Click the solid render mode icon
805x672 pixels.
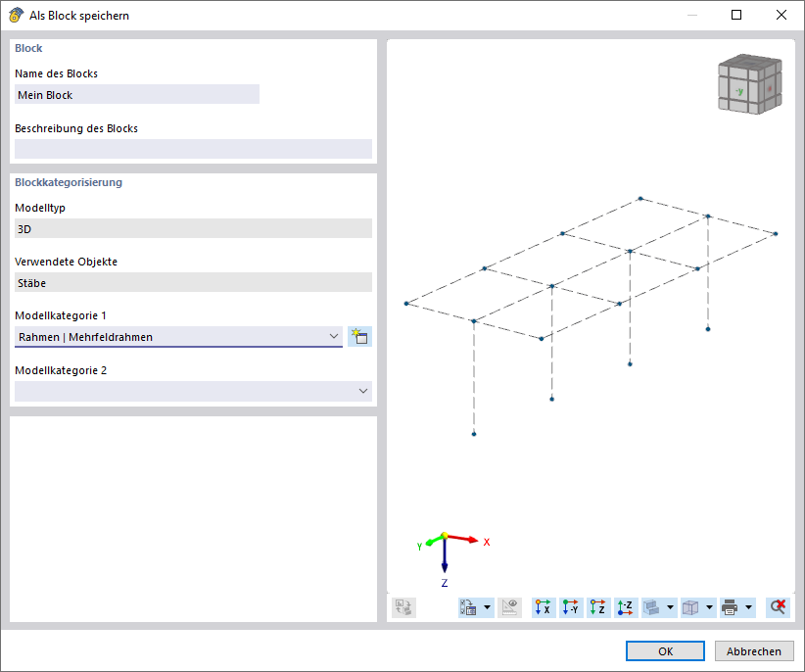pyautogui.click(x=652, y=607)
